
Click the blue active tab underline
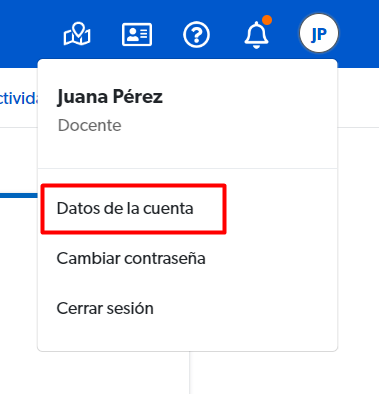click(19, 195)
